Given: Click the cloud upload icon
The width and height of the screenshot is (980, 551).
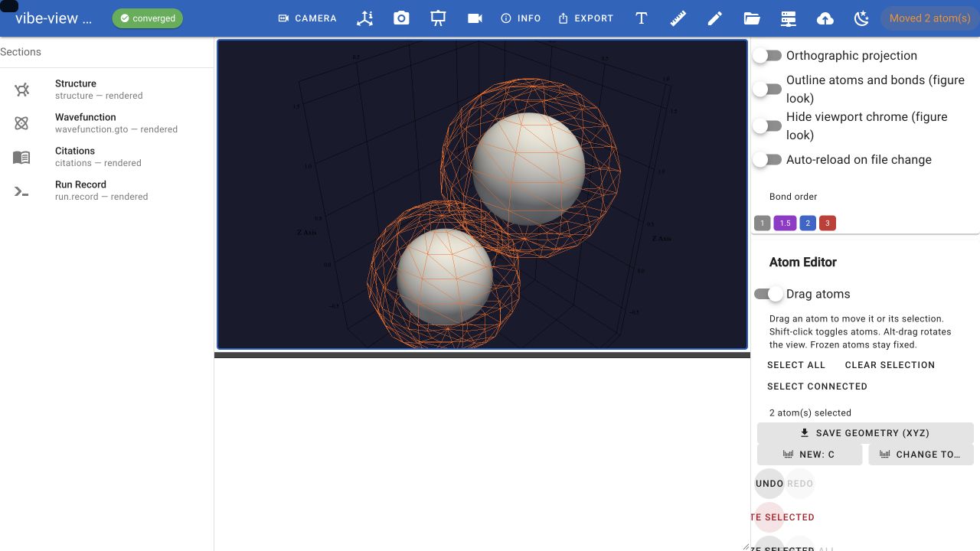Looking at the screenshot, I should pyautogui.click(x=825, y=18).
